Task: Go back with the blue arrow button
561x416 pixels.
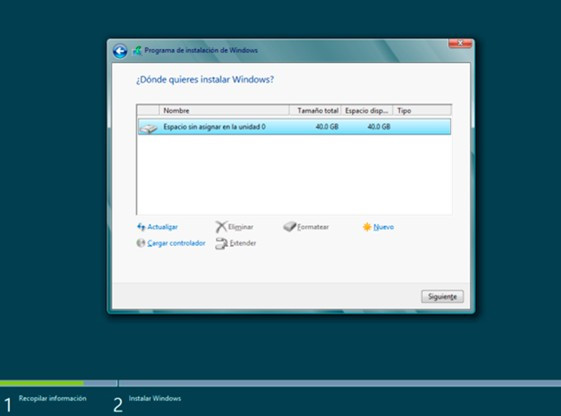Action: (x=120, y=51)
